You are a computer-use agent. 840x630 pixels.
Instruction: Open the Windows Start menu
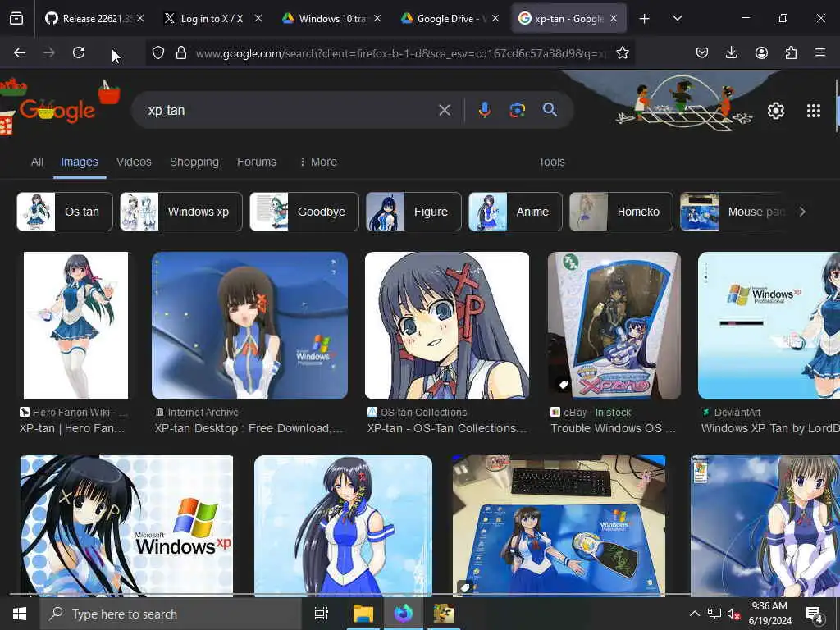(20, 614)
